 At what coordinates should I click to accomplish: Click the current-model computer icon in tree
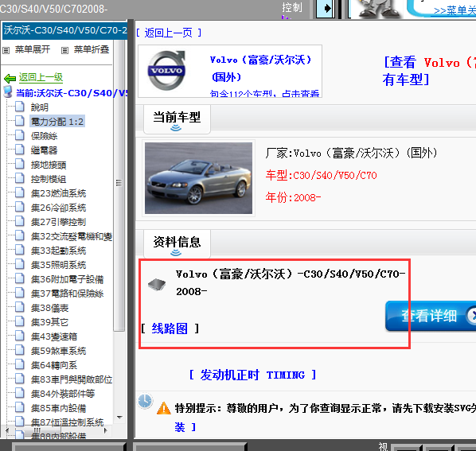point(8,91)
